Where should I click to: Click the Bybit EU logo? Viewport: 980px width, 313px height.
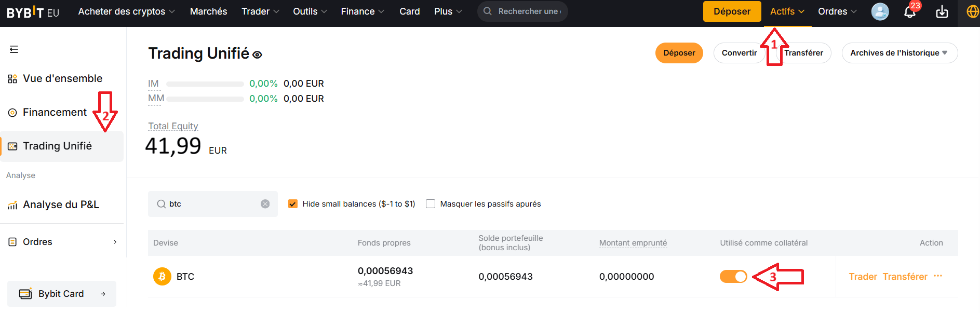[x=33, y=11]
